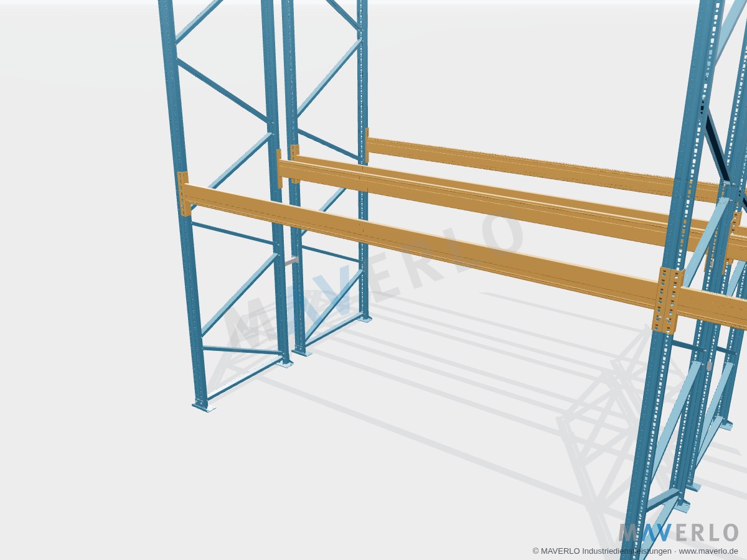747x560 pixels.
Task: Select the rearmost orange rack beam
Action: pyautogui.click(x=542, y=166)
